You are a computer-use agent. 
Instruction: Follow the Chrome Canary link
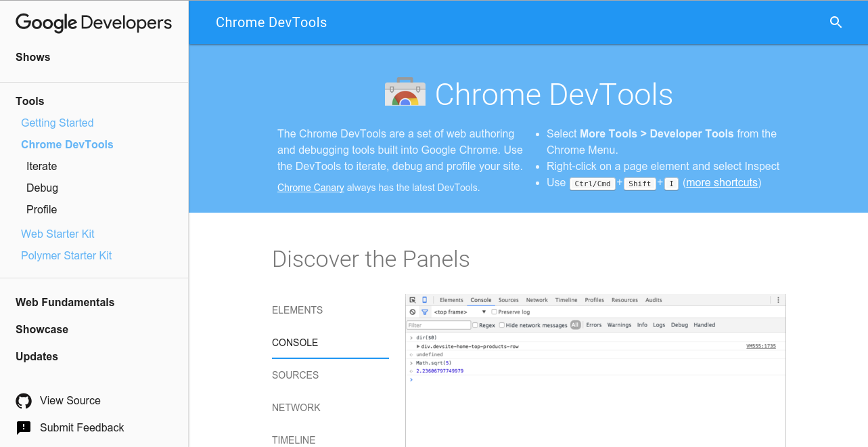coord(311,188)
